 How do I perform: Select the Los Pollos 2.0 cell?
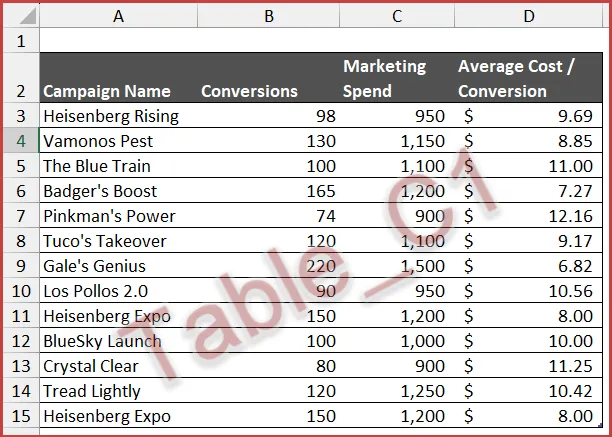coord(94,291)
